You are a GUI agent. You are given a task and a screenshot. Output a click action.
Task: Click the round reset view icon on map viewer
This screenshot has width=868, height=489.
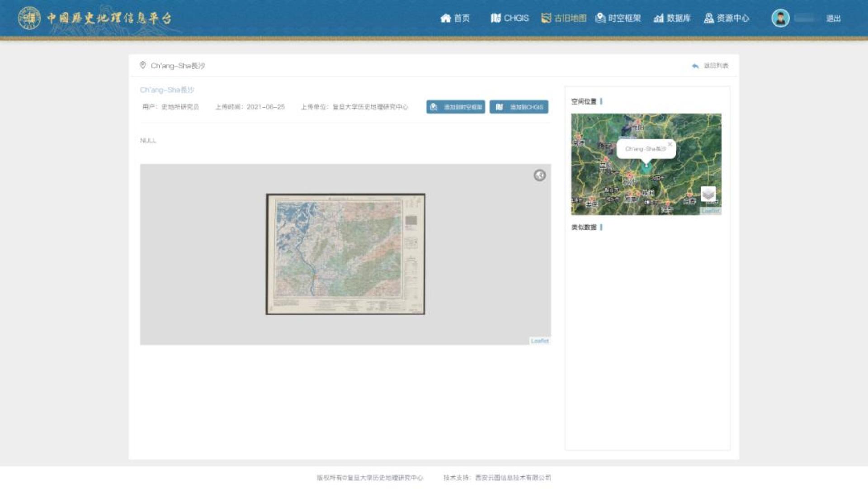539,176
